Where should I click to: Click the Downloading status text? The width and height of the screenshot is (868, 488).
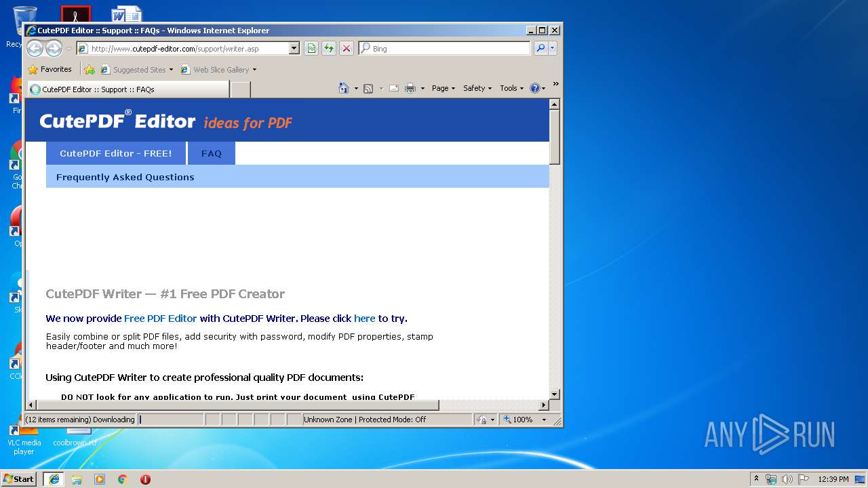point(80,420)
